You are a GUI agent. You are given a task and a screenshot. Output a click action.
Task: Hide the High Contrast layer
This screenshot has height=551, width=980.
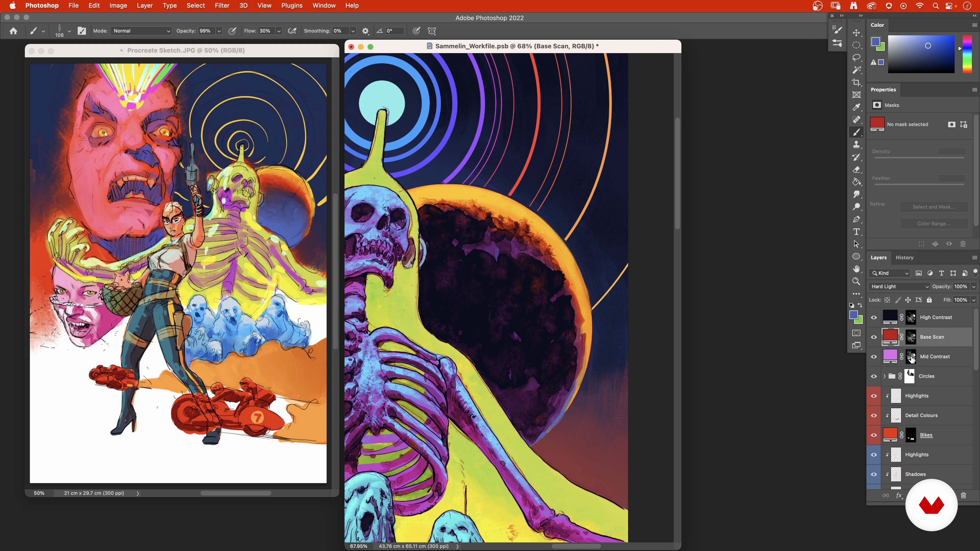click(x=874, y=318)
